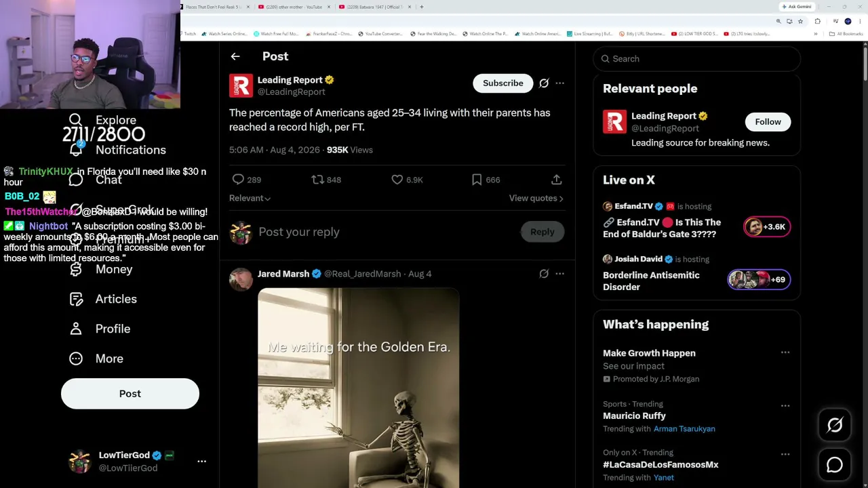Open @Real_JaredMarsh handle link

[x=363, y=274]
